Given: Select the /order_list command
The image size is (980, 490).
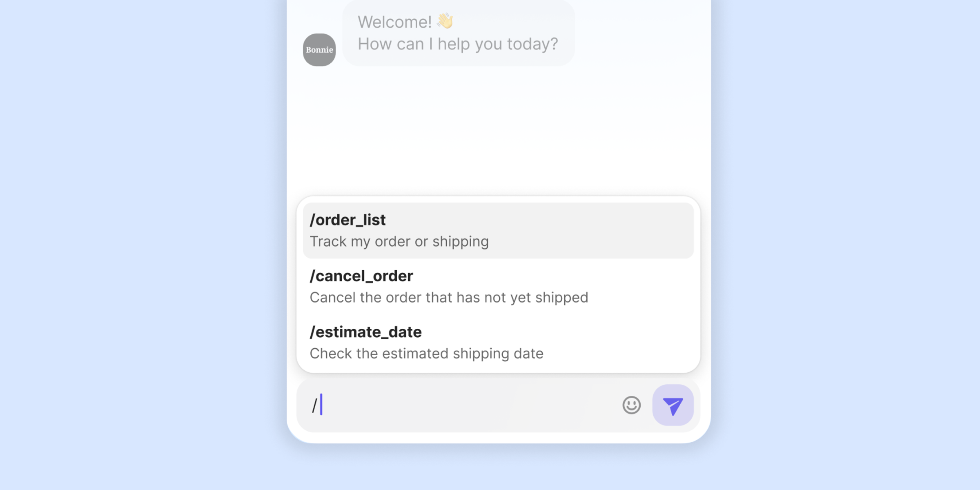Looking at the screenshot, I should [x=347, y=220].
